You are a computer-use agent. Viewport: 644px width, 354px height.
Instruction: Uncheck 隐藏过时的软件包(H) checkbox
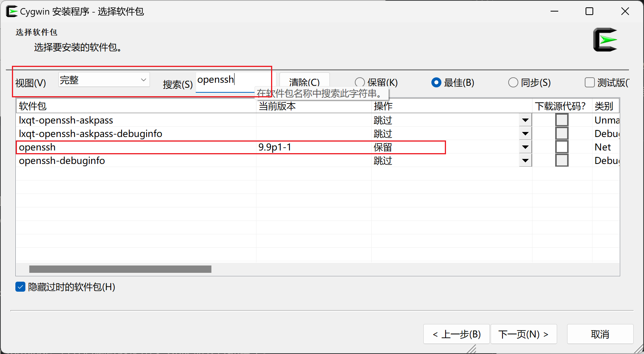coord(20,287)
